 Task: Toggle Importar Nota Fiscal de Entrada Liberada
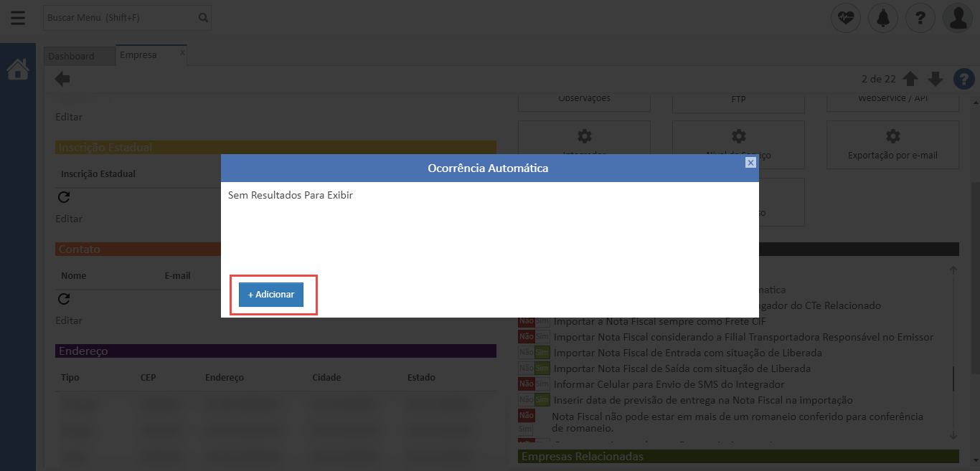point(534,353)
